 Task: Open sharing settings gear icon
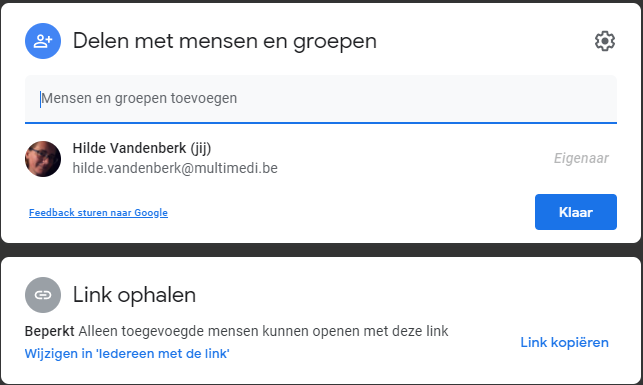coord(605,41)
